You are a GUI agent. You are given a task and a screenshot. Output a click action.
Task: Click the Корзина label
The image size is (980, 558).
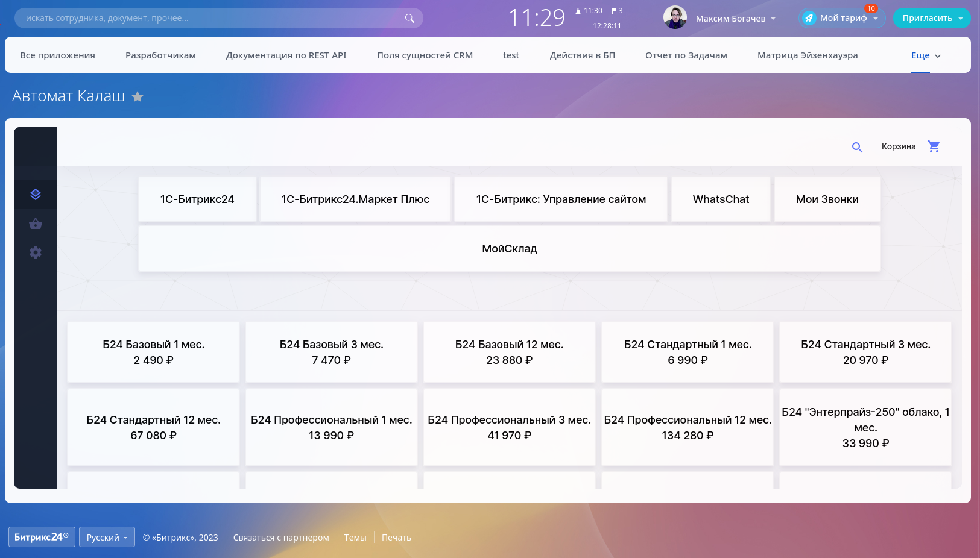899,146
